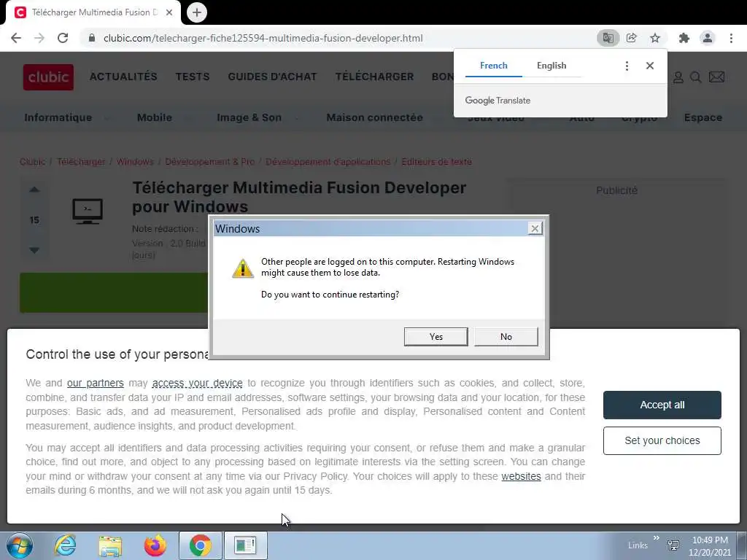The height and width of the screenshot is (560, 747).
Task: Expand Links toolbar chevron in taskbar
Action: tap(657, 538)
